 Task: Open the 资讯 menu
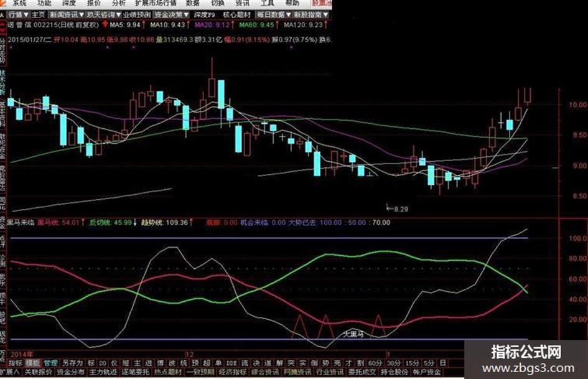pos(242,3)
